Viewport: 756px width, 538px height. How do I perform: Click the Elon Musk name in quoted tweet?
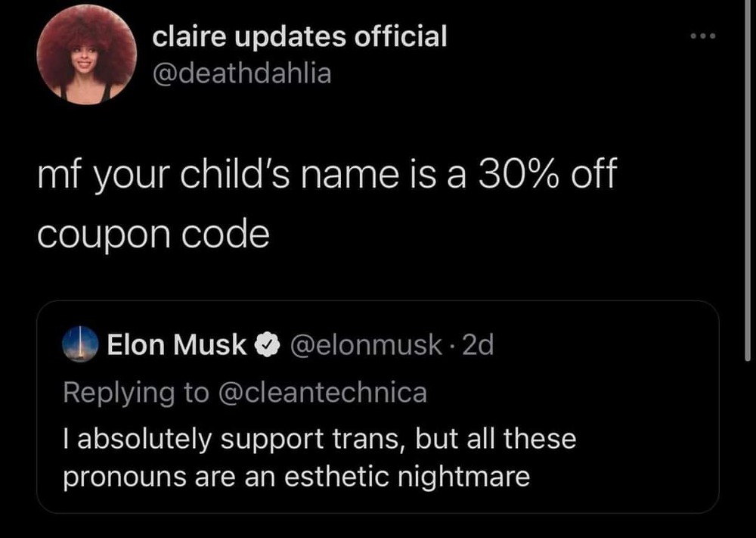[x=177, y=346]
